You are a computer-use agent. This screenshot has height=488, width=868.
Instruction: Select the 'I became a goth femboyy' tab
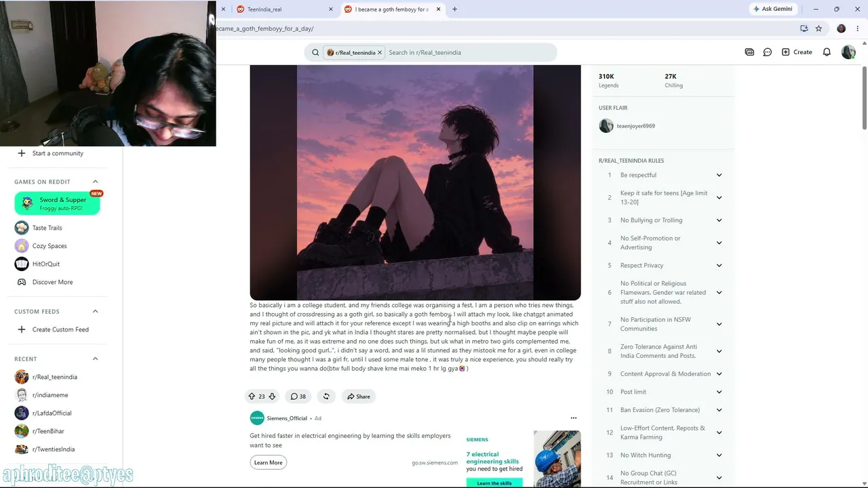pos(393,9)
